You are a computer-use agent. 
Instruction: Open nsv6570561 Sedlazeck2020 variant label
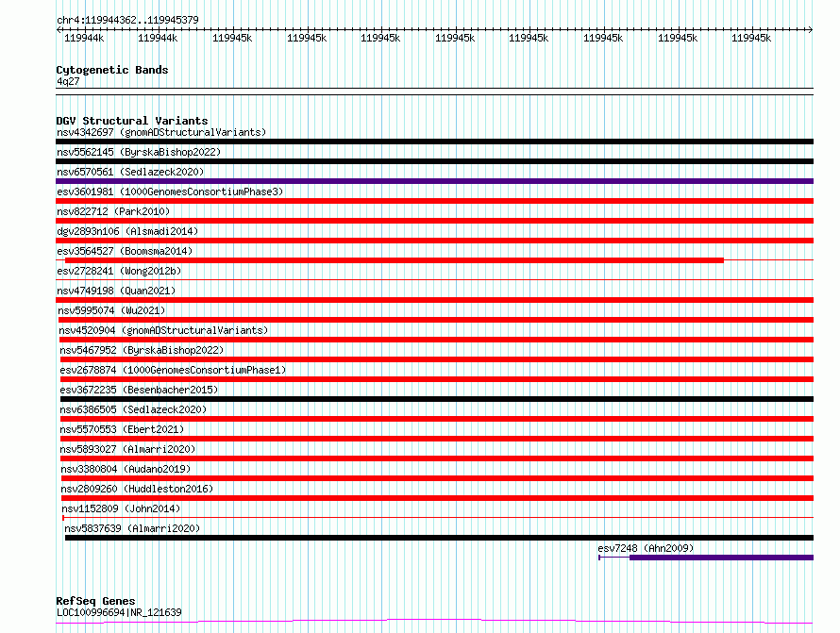tap(130, 172)
